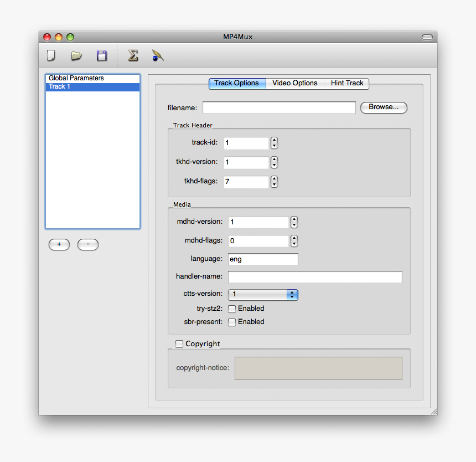The width and height of the screenshot is (476, 462).
Task: Click the copyright-notice text area
Action: coord(318,368)
